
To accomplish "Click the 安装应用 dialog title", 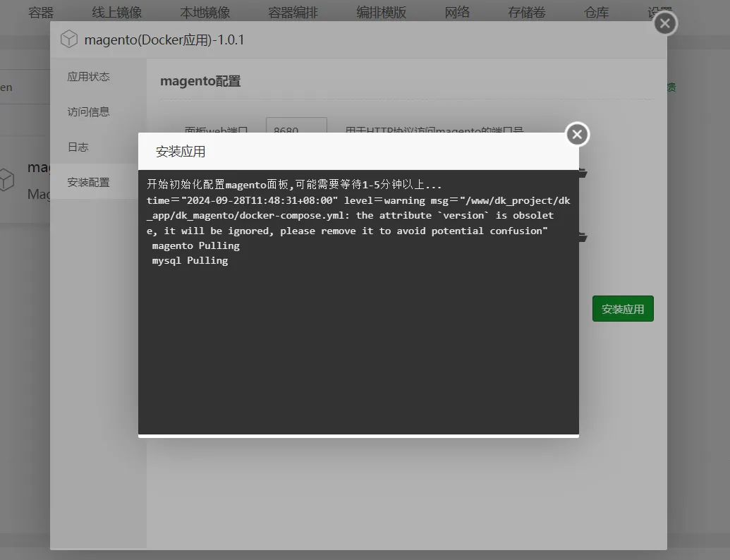I will (181, 152).
